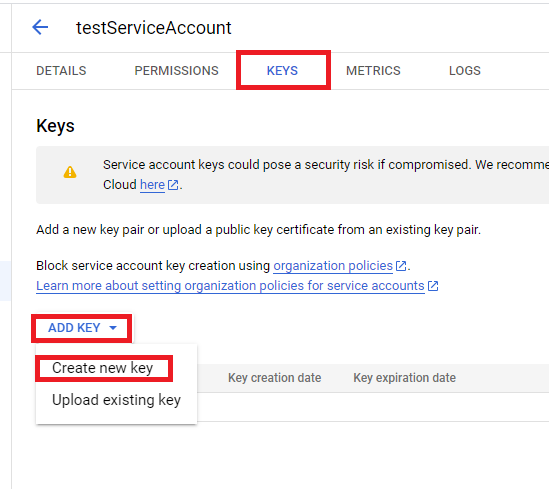Click external link icon after 'here'
The image size is (549, 489).
tap(173, 184)
